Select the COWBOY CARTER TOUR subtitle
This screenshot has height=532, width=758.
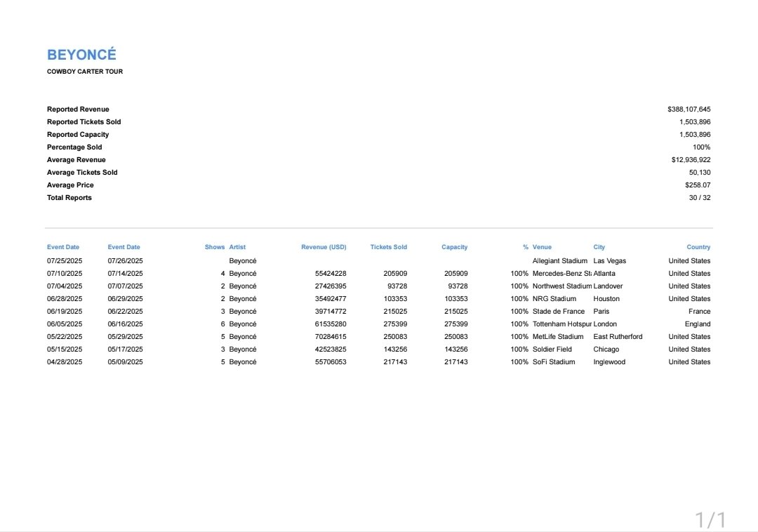[x=85, y=72]
